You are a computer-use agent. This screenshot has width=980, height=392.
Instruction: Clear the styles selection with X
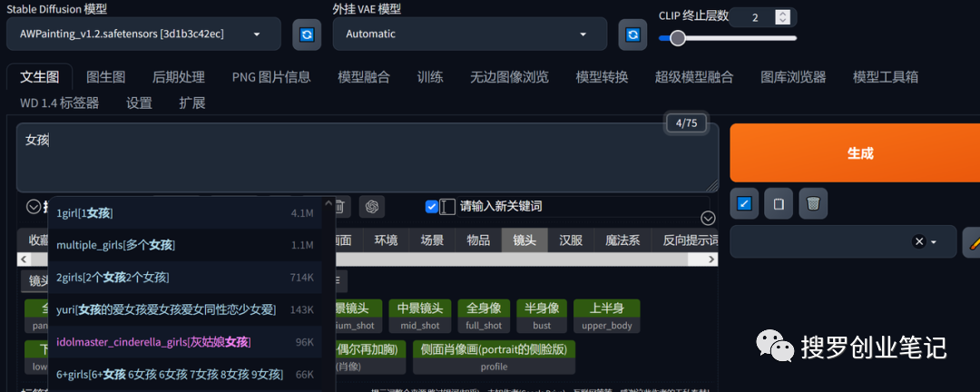click(918, 241)
